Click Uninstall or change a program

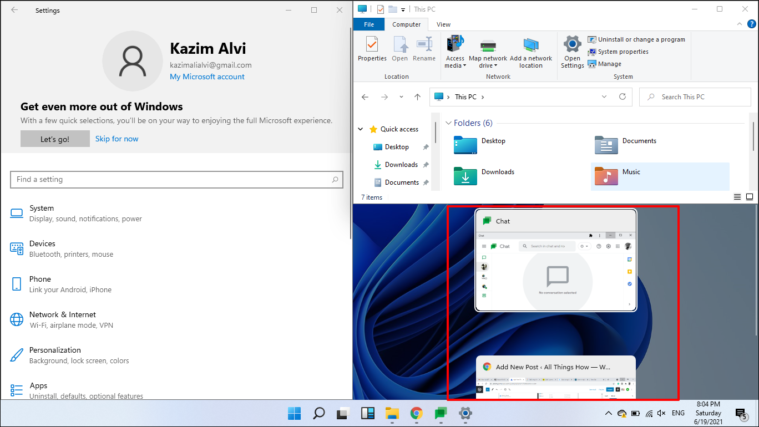637,39
